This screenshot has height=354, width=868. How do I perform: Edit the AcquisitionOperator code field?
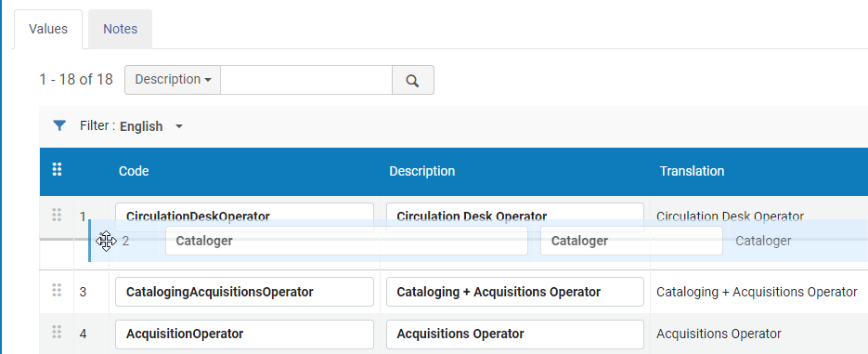coord(244,334)
